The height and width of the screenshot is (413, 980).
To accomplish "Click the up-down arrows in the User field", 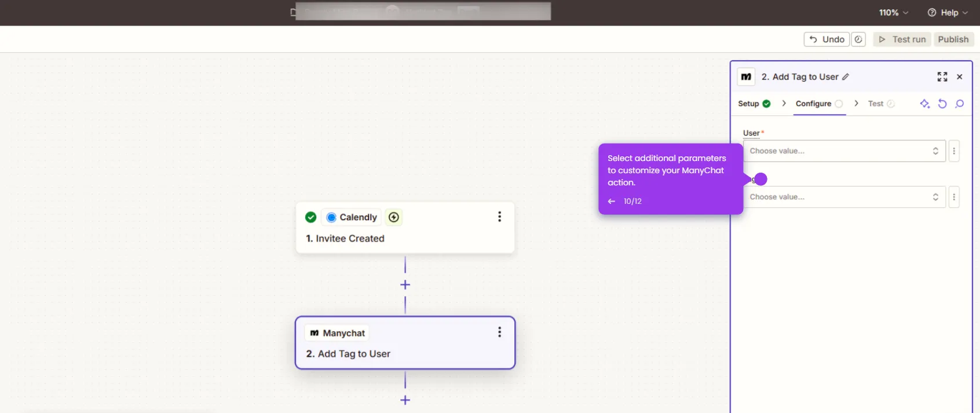I will pyautogui.click(x=935, y=151).
